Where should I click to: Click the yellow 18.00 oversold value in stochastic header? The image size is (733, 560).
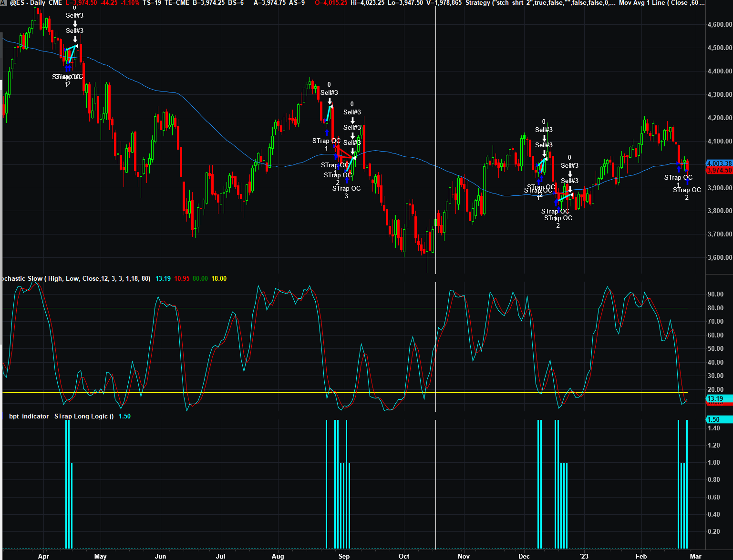tap(219, 278)
